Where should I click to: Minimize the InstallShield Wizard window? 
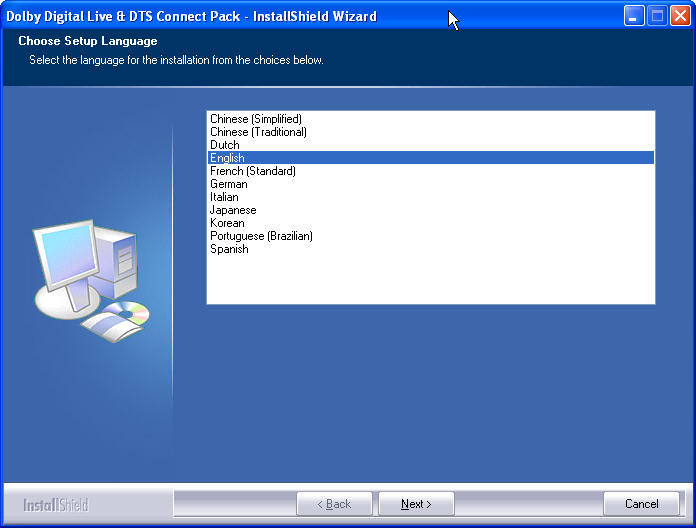coord(634,16)
